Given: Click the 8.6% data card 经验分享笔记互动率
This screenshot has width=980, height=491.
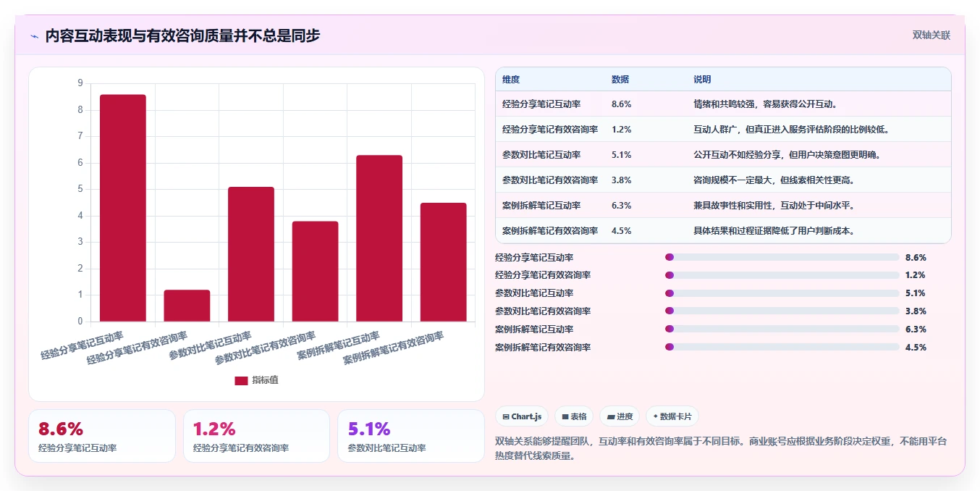Looking at the screenshot, I should 102,436.
